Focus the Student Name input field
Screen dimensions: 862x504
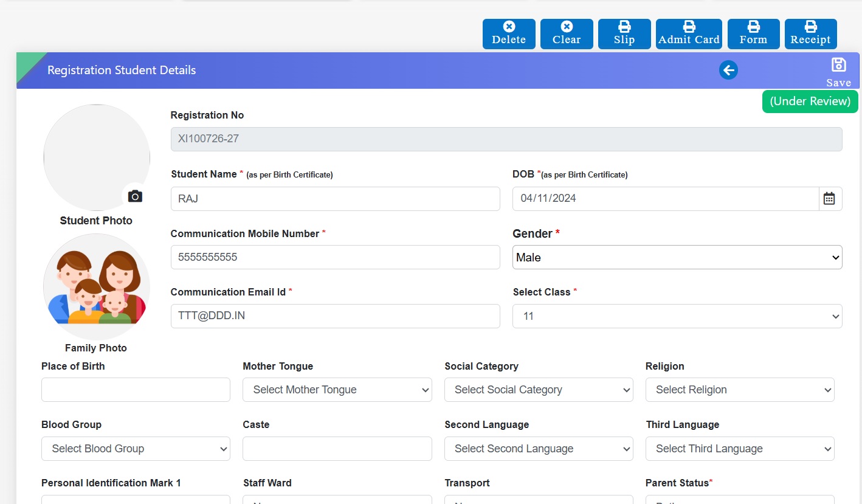click(x=335, y=199)
